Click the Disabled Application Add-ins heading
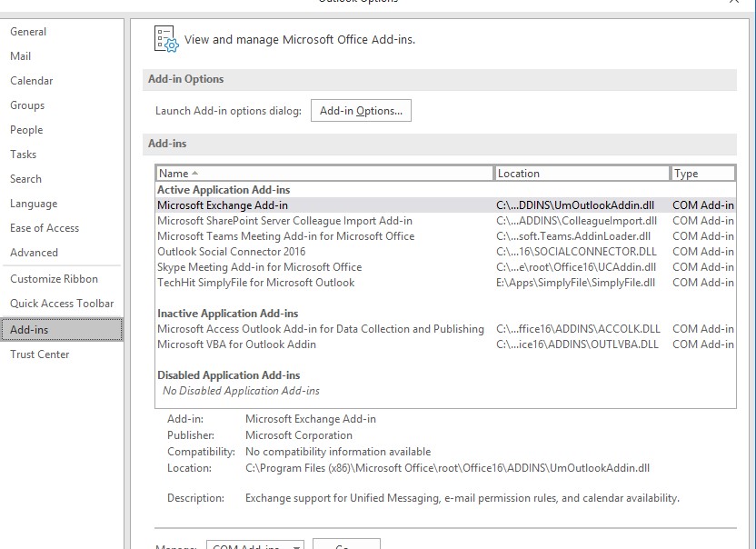The image size is (756, 549). coord(229,375)
